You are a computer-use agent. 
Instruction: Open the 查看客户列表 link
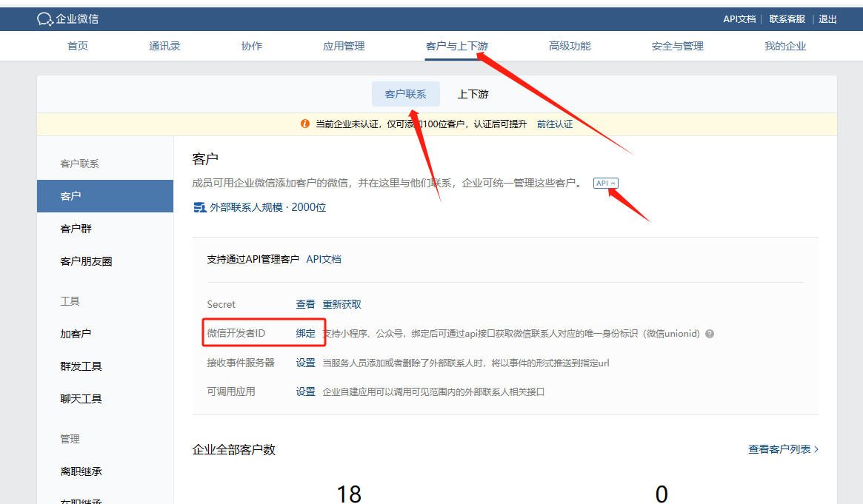[x=783, y=449]
